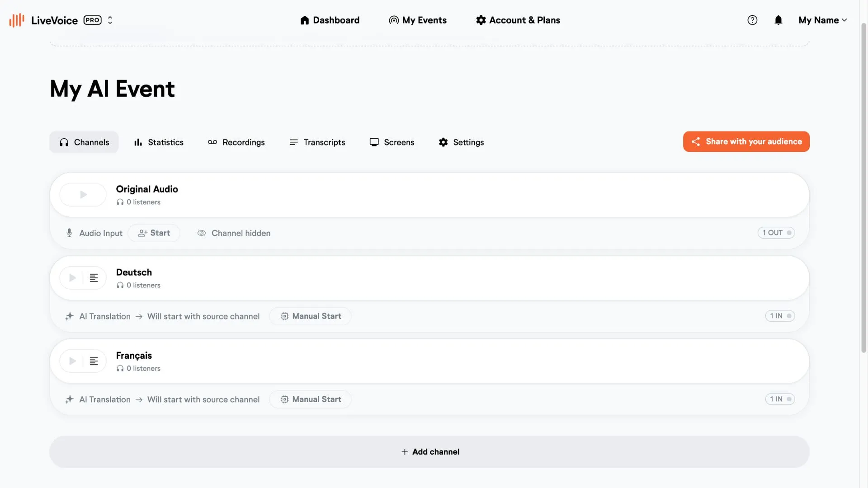This screenshot has width=868, height=488.
Task: Open the Français transcript icon
Action: pyautogui.click(x=94, y=361)
